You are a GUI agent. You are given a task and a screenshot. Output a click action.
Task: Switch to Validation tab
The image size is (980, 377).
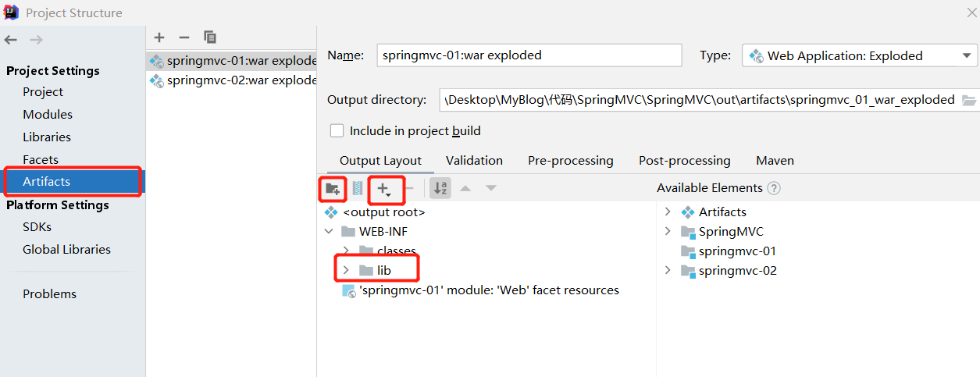474,161
